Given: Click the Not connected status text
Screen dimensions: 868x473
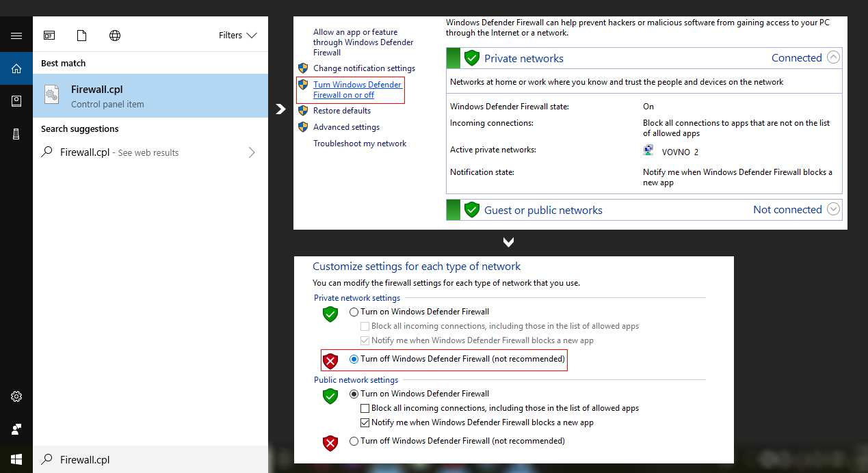Looking at the screenshot, I should (787, 210).
